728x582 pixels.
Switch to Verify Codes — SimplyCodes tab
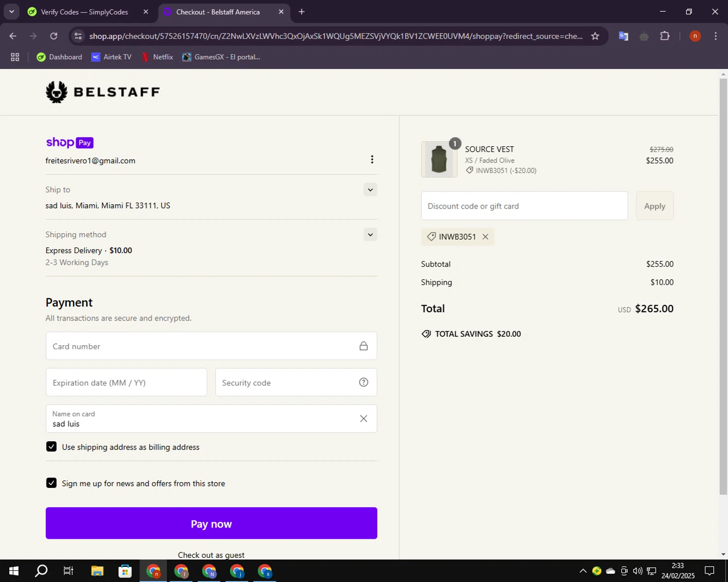tap(84, 12)
